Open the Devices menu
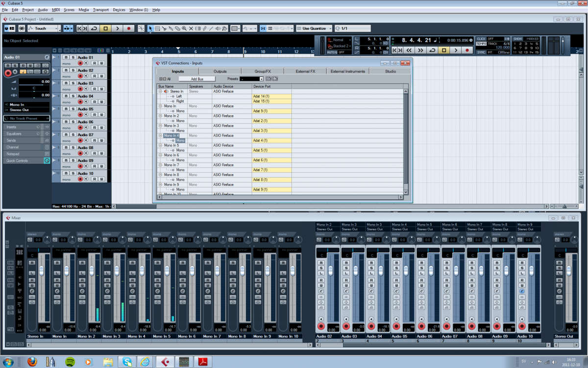Screen dimensions: 588x368 (119, 10)
